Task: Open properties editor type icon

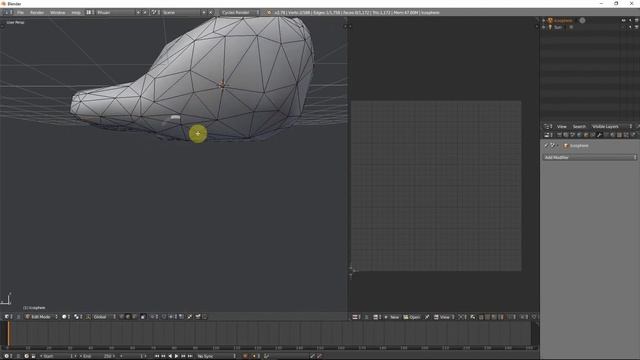Action: click(x=547, y=135)
